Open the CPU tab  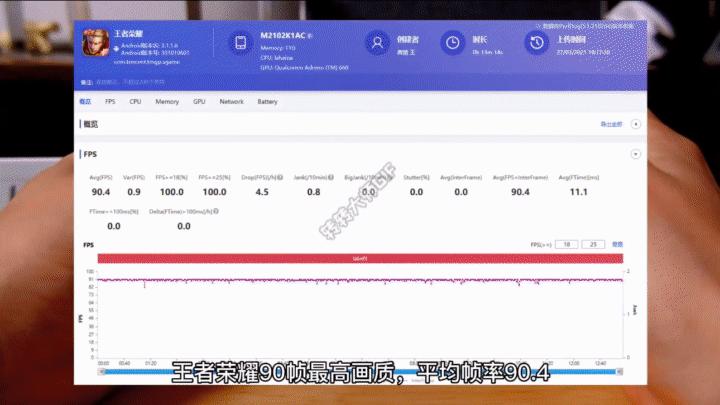tap(135, 101)
